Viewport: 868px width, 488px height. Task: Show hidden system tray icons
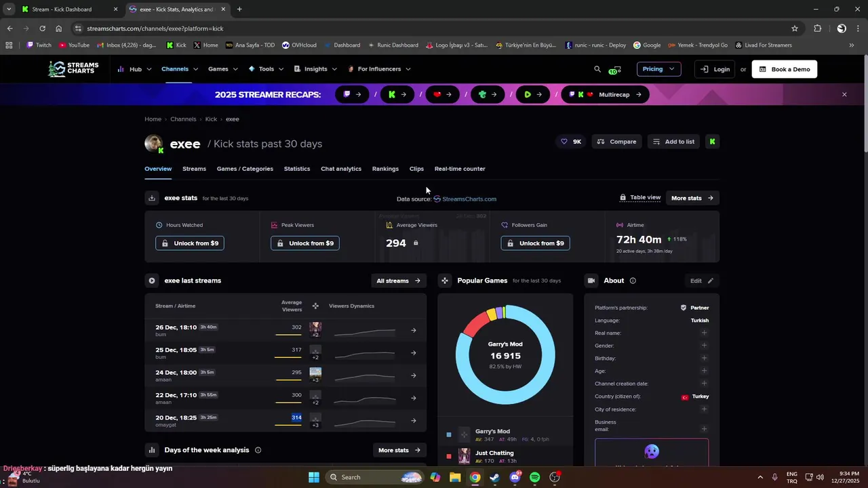tap(759, 477)
